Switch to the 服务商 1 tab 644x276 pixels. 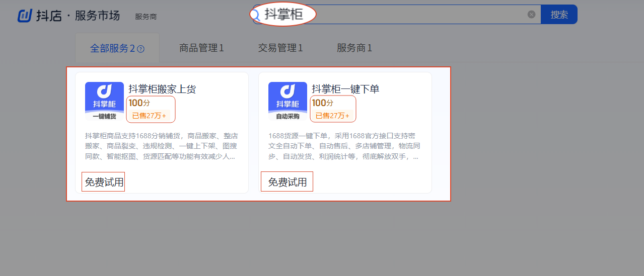tap(354, 48)
